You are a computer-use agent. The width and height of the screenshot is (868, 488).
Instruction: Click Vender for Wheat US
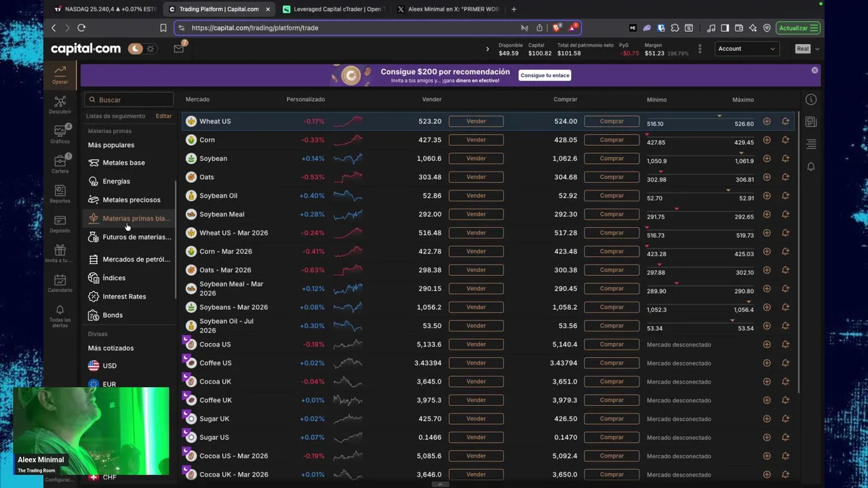pos(476,121)
